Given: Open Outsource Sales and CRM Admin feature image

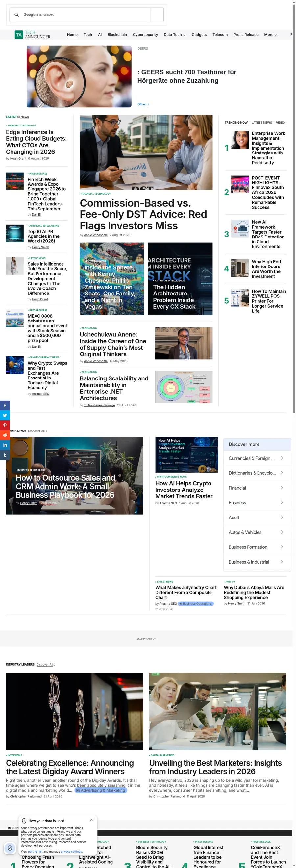Looking at the screenshot, I should (75, 476).
